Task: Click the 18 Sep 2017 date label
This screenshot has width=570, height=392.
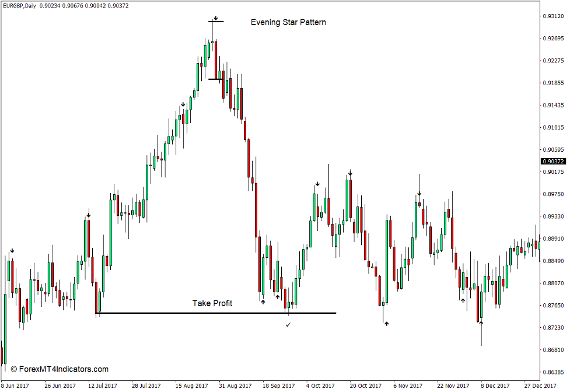Action: tap(278, 386)
